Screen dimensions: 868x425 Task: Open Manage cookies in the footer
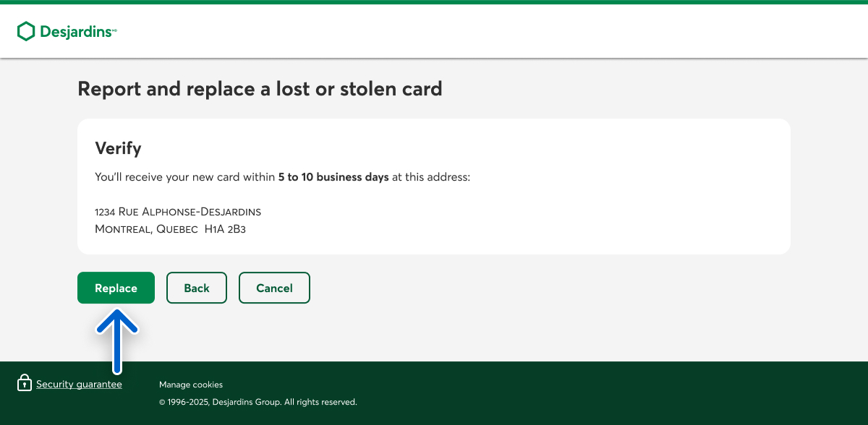[x=191, y=385]
